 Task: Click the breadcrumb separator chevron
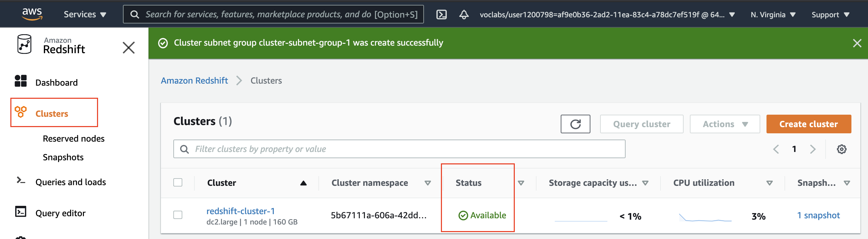point(239,81)
